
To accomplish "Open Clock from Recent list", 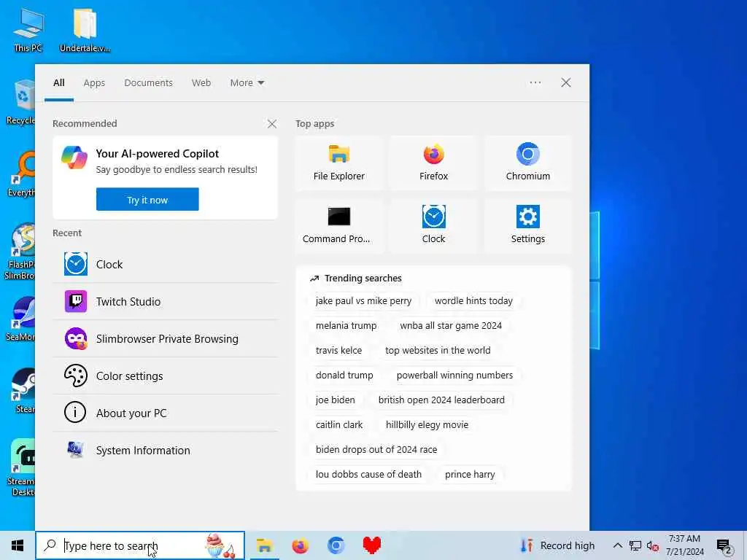I will 166,264.
